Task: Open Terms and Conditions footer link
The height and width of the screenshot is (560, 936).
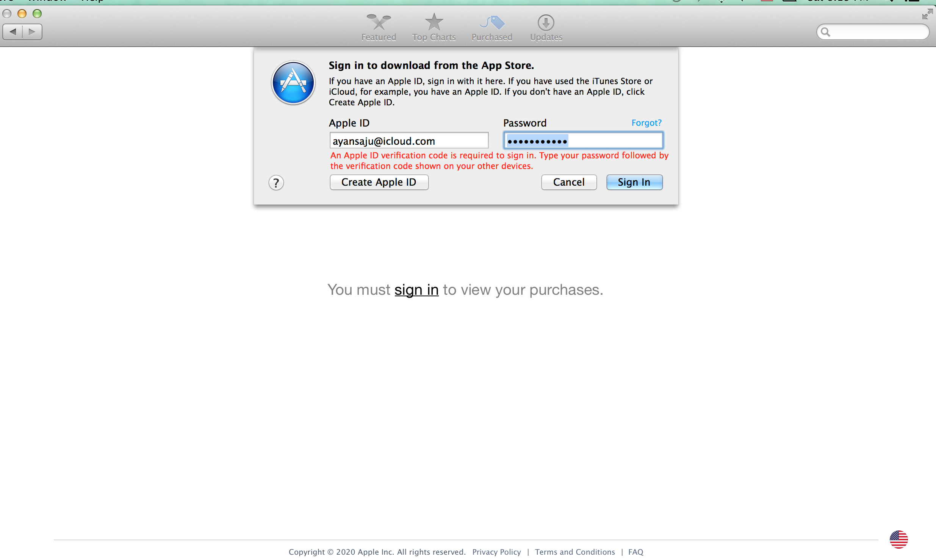Action: (x=575, y=552)
